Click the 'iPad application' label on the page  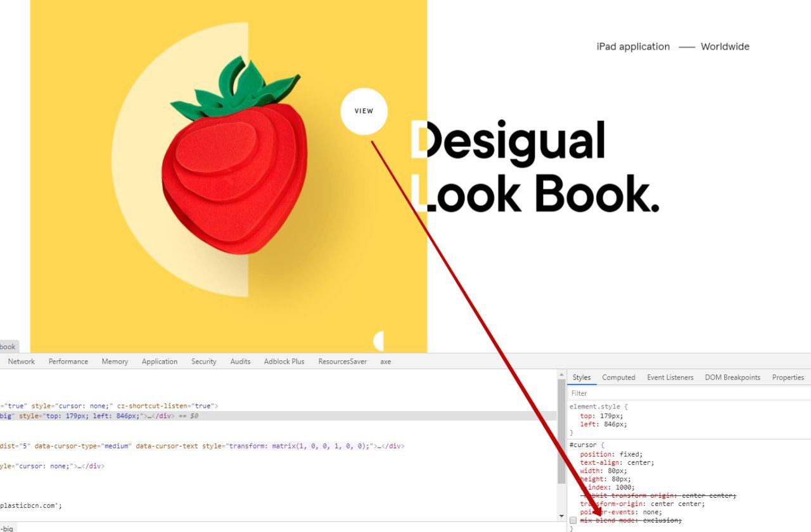click(633, 46)
